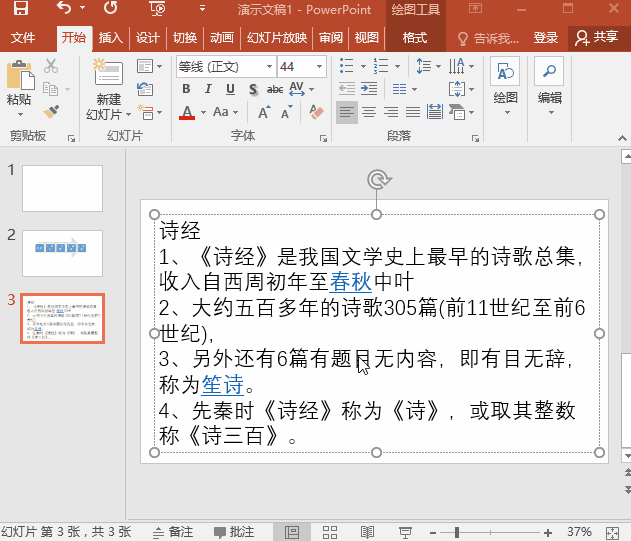Toggle Underline text formatting
The height and width of the screenshot is (541, 631).
228,89
